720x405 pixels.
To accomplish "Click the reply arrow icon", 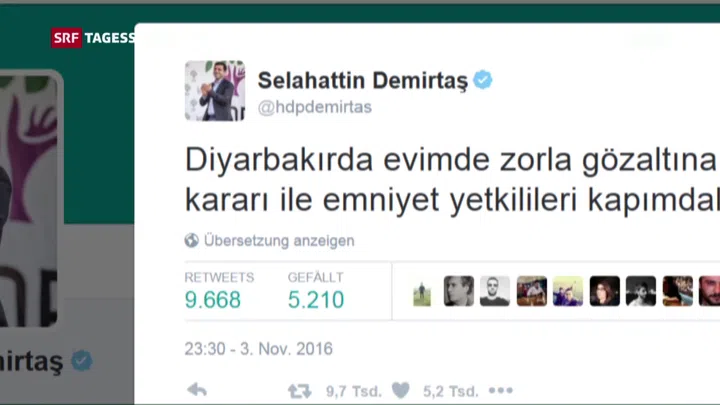I will 197,390.
